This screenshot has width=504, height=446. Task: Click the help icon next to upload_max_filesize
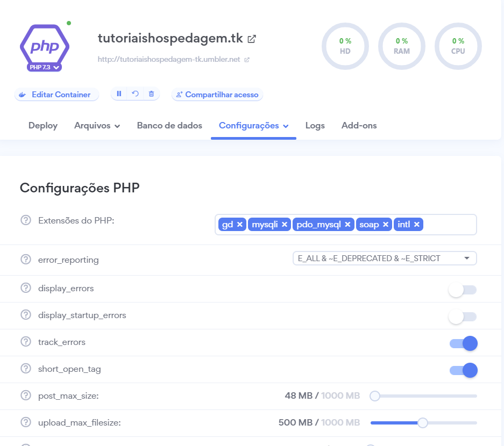tap(25, 423)
